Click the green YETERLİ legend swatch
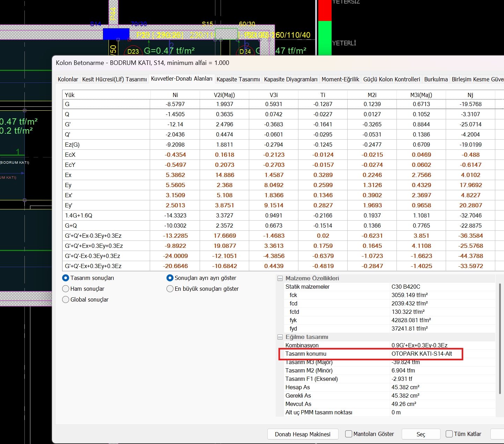504x444 pixels. [x=325, y=38]
